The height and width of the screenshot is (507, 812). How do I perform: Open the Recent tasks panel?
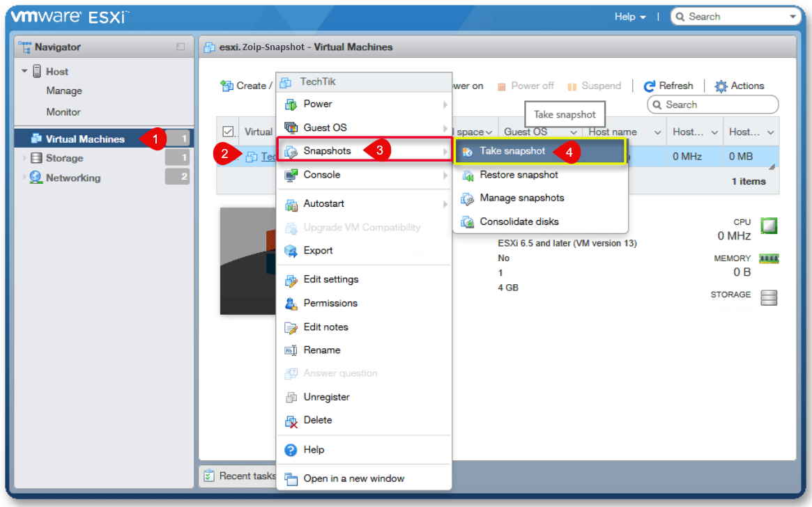(240, 476)
